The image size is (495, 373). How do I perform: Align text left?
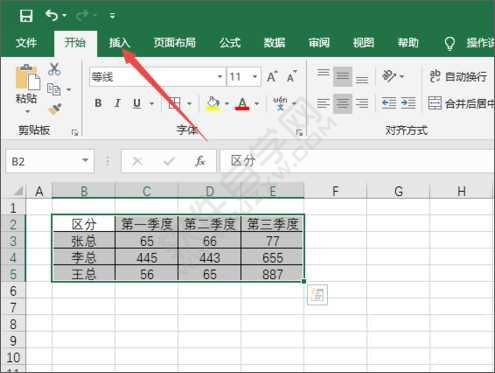tap(323, 104)
